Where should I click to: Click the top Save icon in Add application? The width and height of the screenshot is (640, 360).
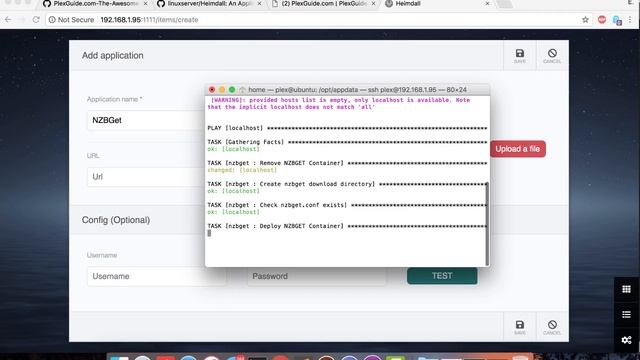[x=520, y=56]
